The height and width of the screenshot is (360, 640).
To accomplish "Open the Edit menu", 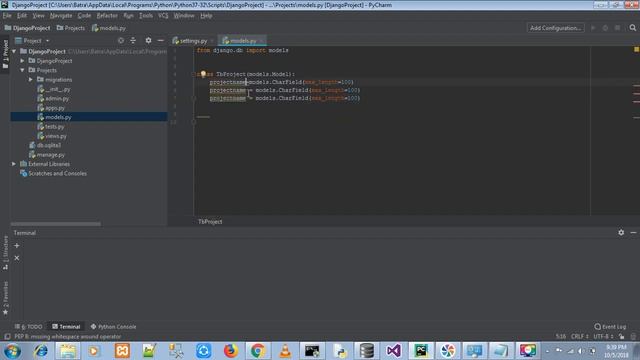I will [x=22, y=16].
